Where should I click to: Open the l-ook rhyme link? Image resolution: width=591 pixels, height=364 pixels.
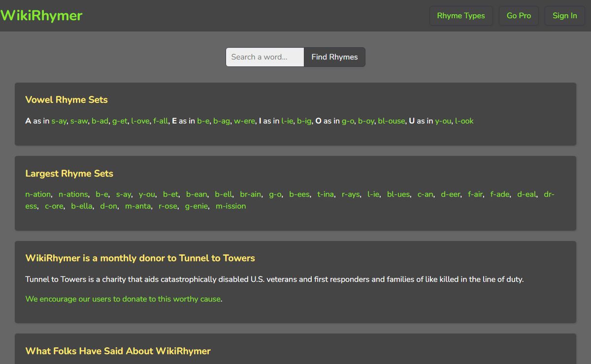coord(464,121)
